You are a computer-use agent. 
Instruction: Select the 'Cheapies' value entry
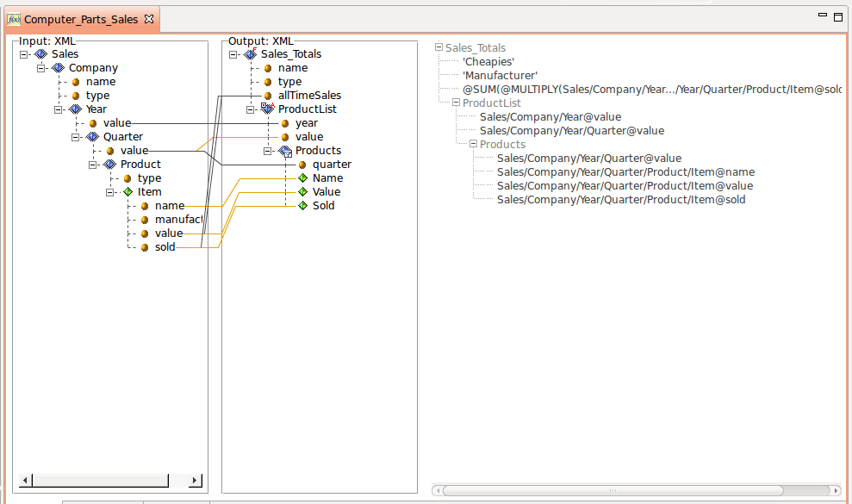tap(488, 61)
